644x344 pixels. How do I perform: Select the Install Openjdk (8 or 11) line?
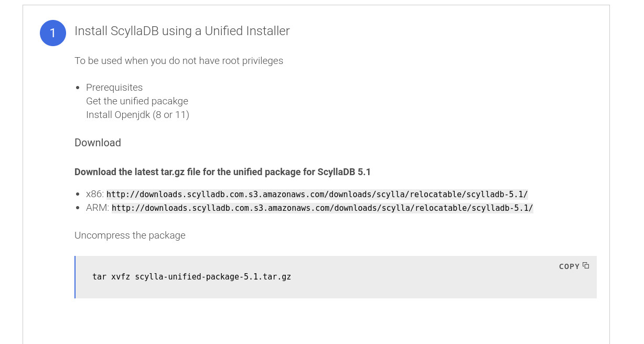[x=137, y=114]
